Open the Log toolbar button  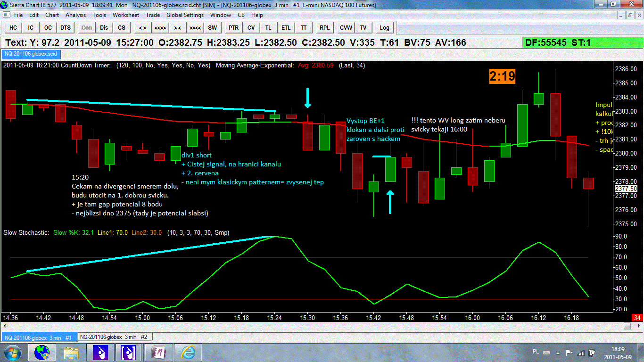tap(384, 27)
